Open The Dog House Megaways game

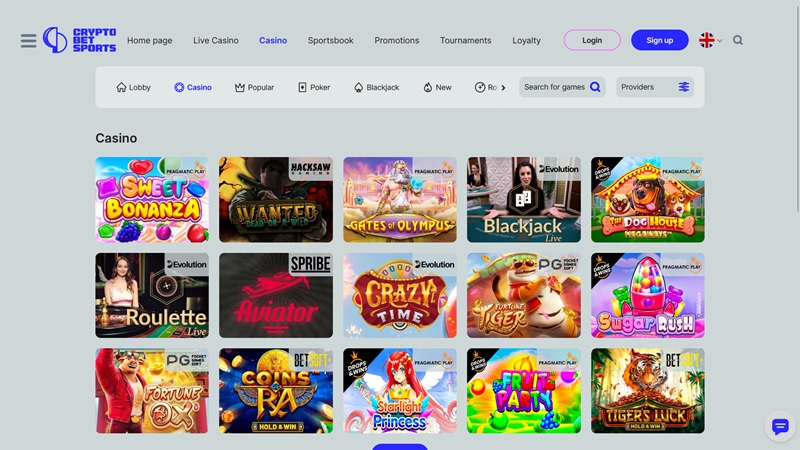[648, 199]
